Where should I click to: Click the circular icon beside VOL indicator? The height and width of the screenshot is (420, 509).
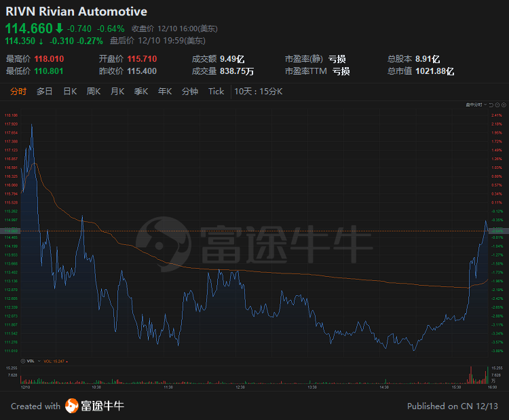(x=22, y=361)
